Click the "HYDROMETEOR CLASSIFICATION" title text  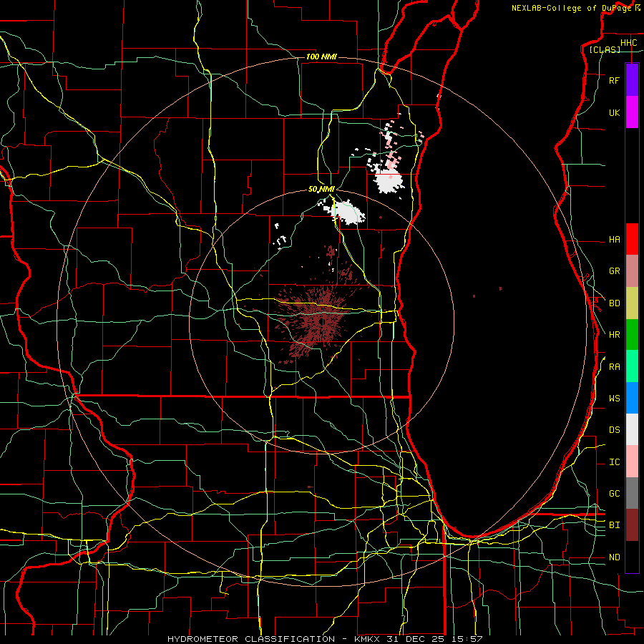tap(251, 639)
